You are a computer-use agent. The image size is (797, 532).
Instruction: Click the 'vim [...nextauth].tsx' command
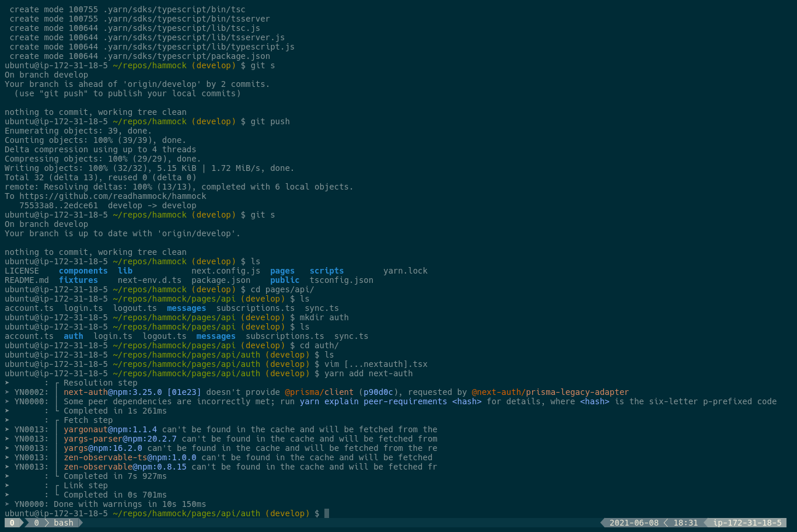point(376,364)
